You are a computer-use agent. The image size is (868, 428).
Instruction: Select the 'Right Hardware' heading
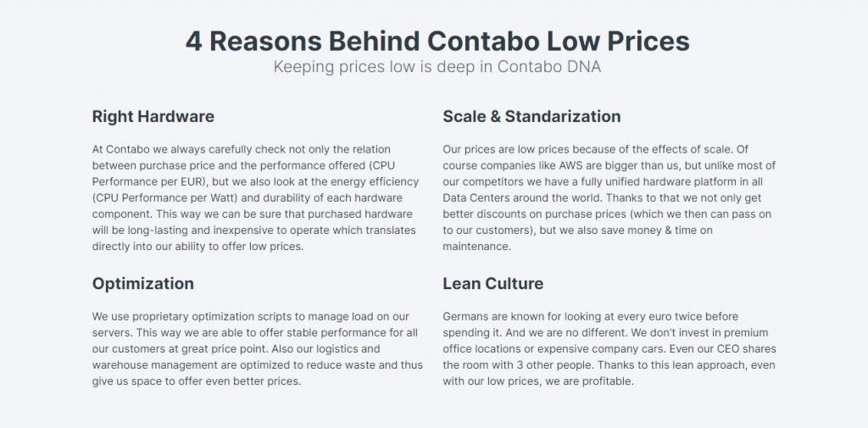153,117
